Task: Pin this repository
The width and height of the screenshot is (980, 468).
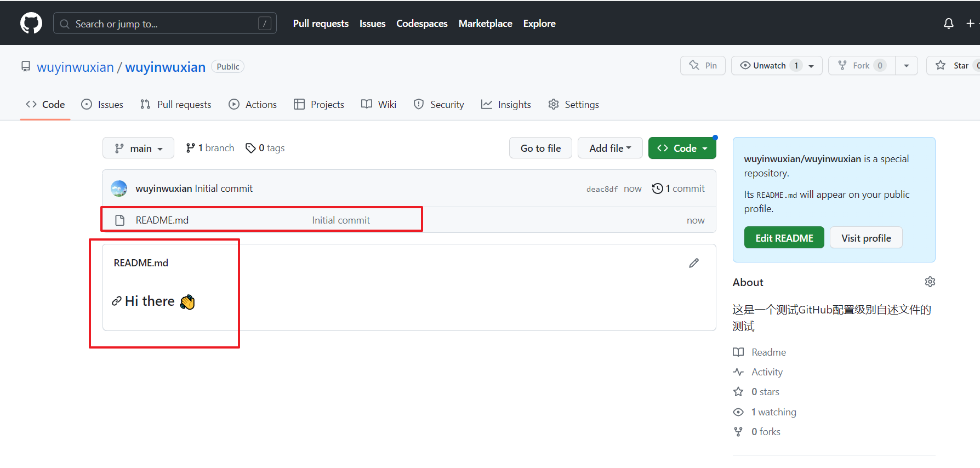Action: click(703, 65)
